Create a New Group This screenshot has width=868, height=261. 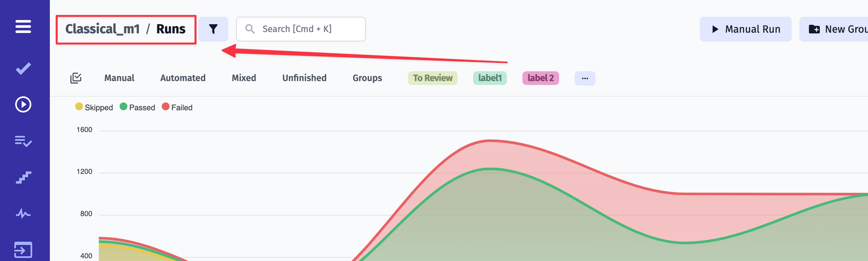click(x=834, y=29)
